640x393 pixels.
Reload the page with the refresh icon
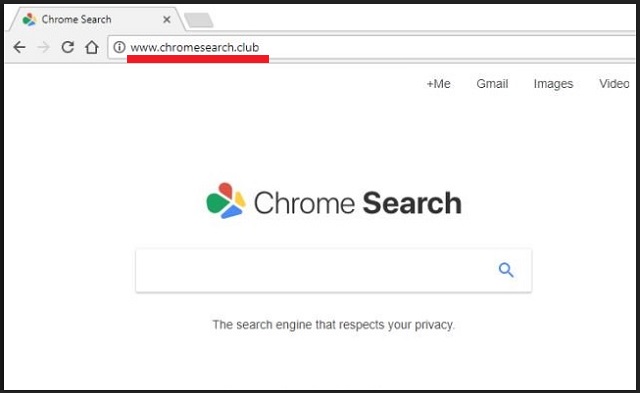pyautogui.click(x=67, y=47)
